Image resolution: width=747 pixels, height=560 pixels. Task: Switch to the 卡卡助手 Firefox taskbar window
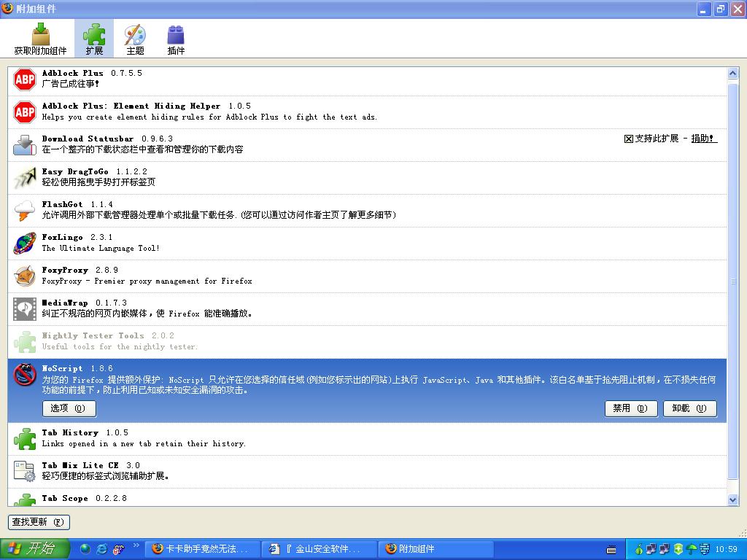pyautogui.click(x=201, y=549)
